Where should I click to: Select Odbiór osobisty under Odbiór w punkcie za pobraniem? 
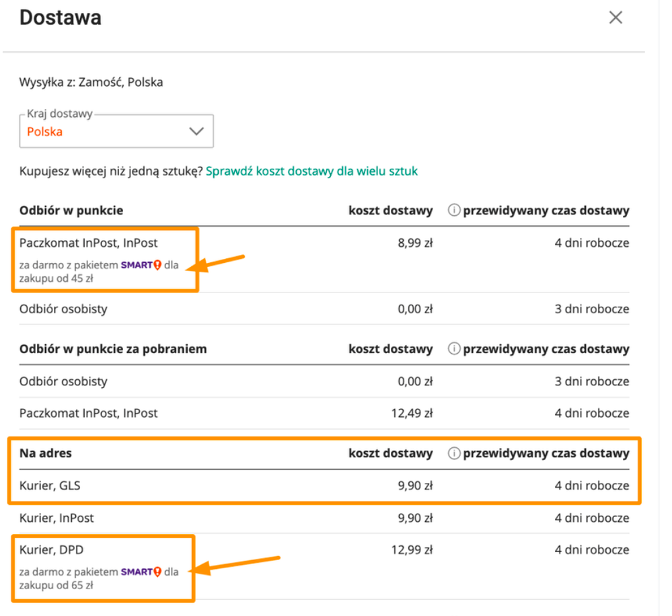(63, 381)
